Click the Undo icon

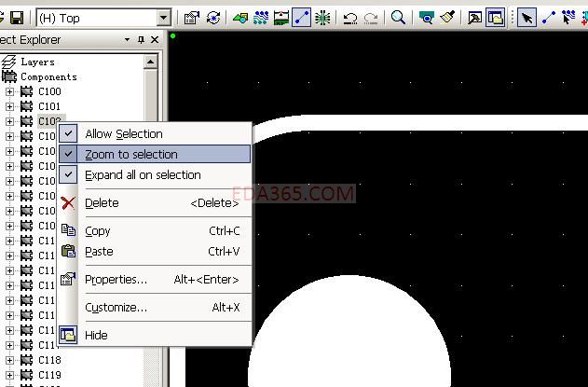tap(350, 18)
